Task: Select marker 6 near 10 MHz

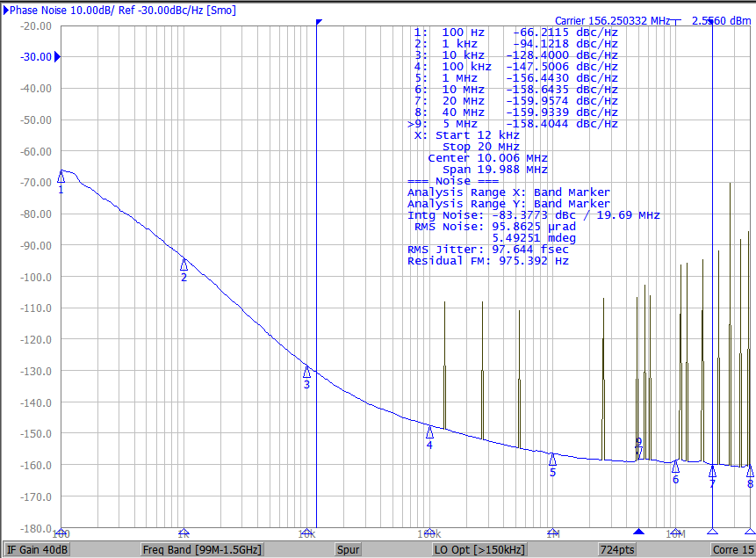Action: coord(675,467)
